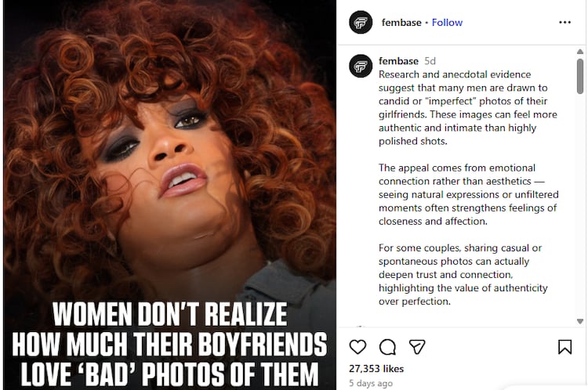Open the three-dot more options menu

(x=564, y=23)
